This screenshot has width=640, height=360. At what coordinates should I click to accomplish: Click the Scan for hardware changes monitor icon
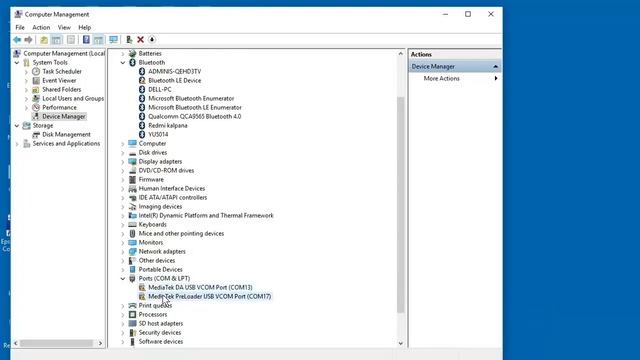[113, 40]
